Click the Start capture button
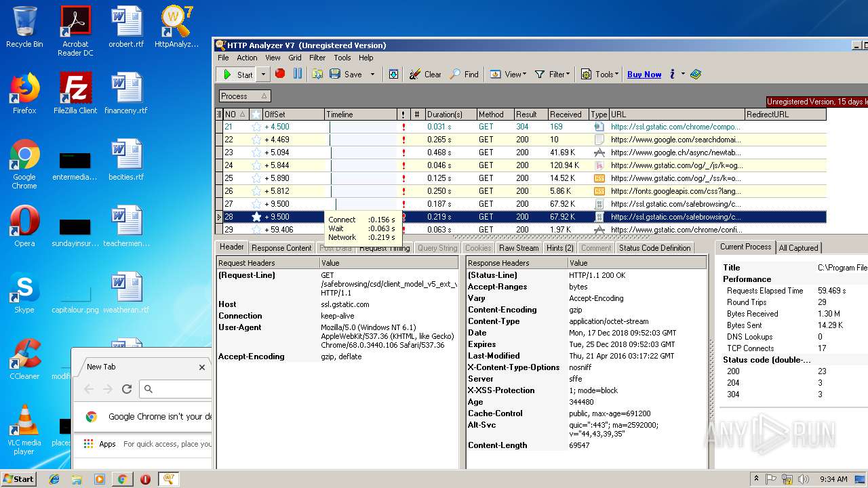The image size is (868, 488). 237,75
